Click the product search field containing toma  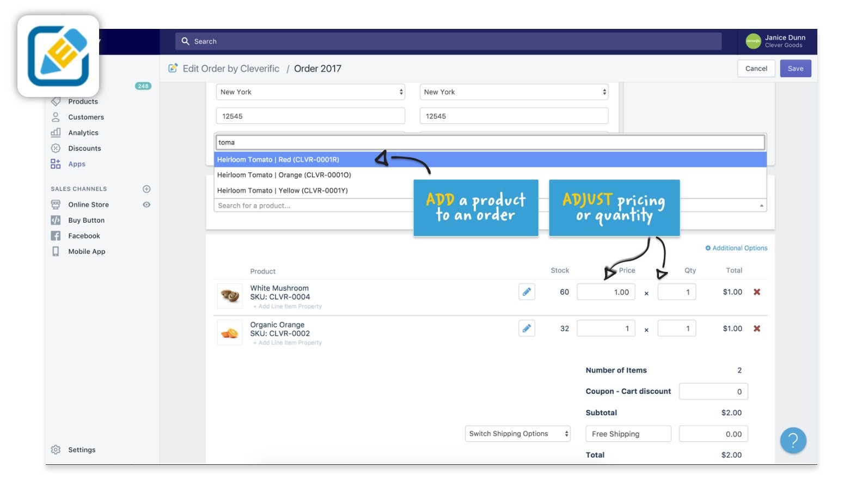pyautogui.click(x=490, y=142)
